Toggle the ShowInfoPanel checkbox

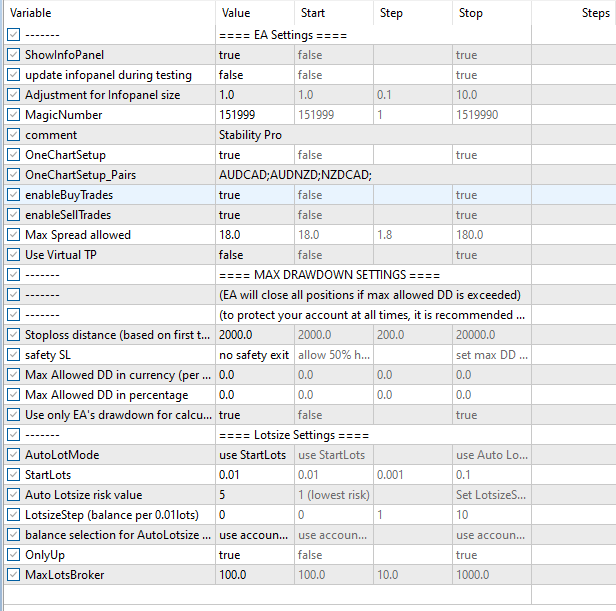pyautogui.click(x=13, y=55)
